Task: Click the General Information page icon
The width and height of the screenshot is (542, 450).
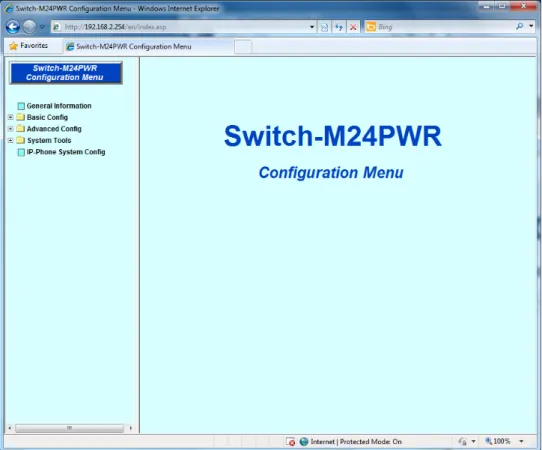Action: click(x=21, y=106)
